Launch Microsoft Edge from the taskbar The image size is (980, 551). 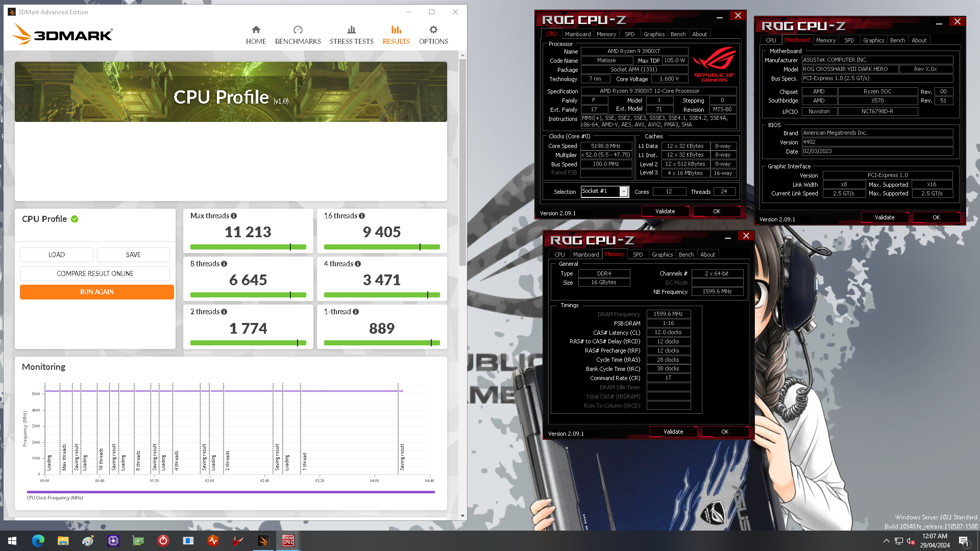point(38,541)
